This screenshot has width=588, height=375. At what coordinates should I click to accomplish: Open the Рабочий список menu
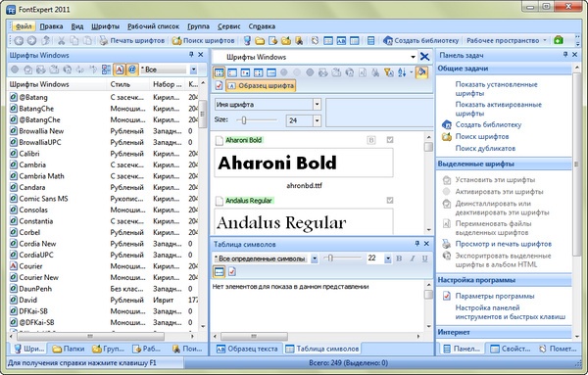[x=154, y=26]
